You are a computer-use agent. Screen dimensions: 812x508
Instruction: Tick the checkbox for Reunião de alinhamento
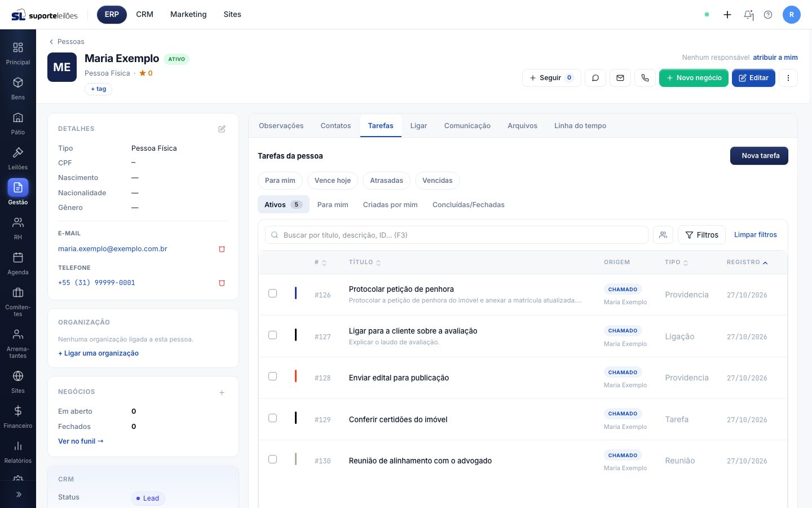coord(273,459)
